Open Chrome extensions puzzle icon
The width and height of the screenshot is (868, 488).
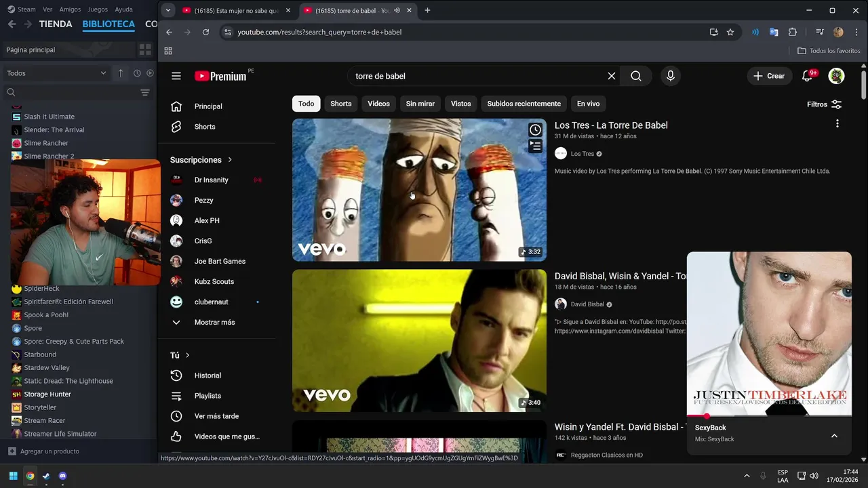793,32
